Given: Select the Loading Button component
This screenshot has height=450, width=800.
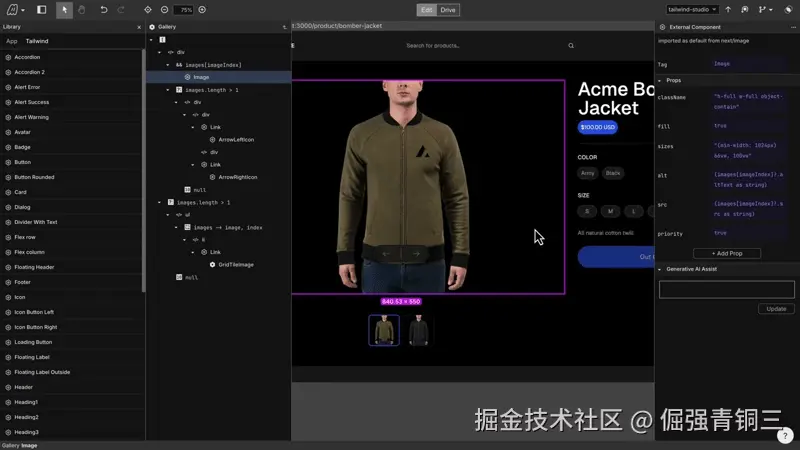Looking at the screenshot, I should (71, 342).
